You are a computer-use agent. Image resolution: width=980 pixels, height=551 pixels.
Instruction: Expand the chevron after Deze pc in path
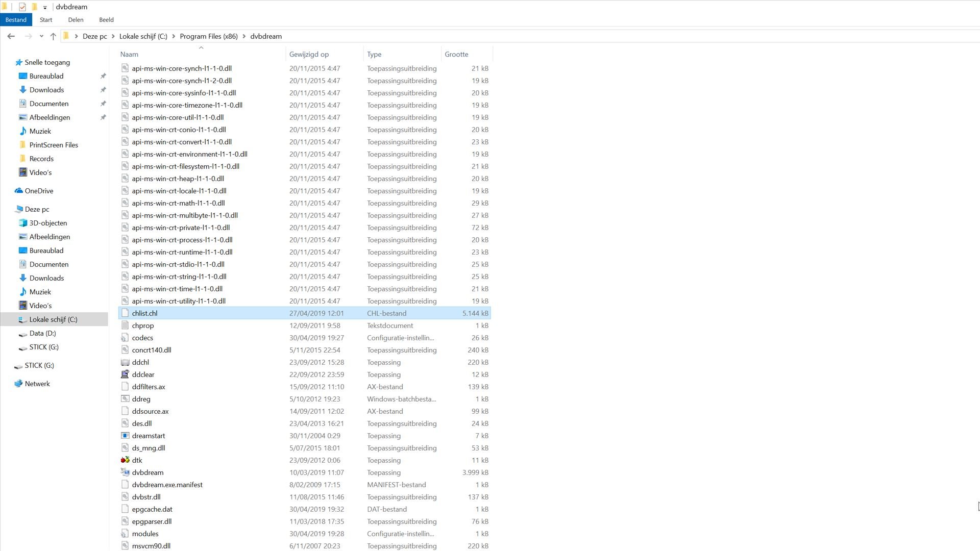tap(113, 36)
